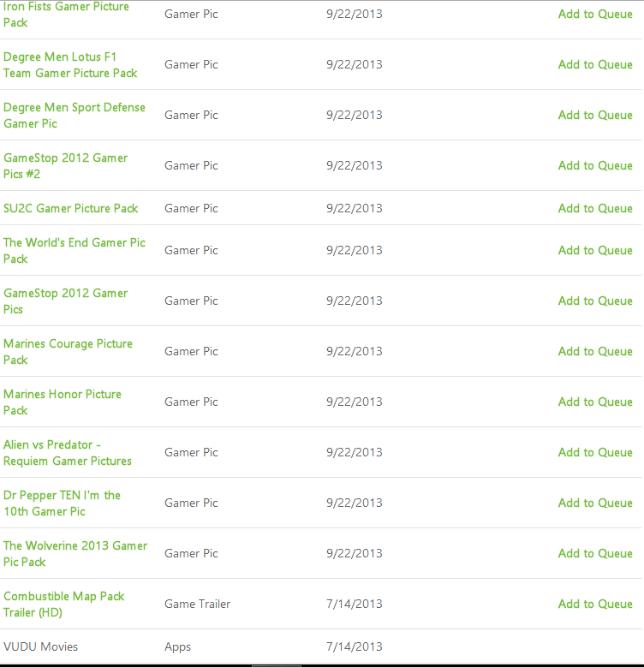This screenshot has width=644, height=667.
Task: Add Marines Honor Picture Pack to queue
Action: coord(595,402)
